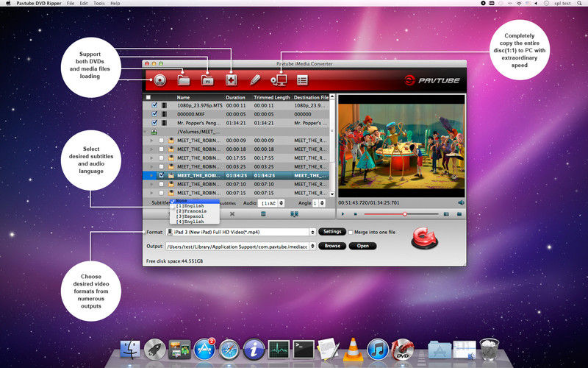588x368 pixels.
Task: Open the File menu
Action: tap(71, 3)
